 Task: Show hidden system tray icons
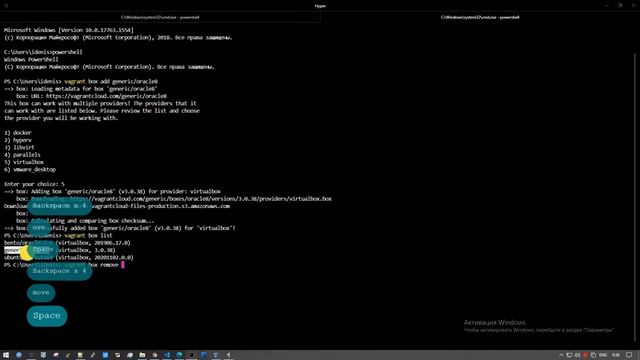pos(561,355)
